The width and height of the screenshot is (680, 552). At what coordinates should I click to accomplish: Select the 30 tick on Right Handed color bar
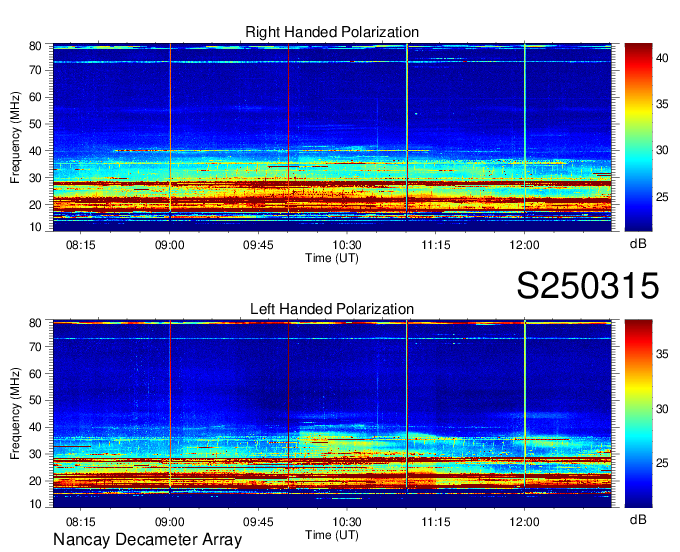[x=662, y=150]
